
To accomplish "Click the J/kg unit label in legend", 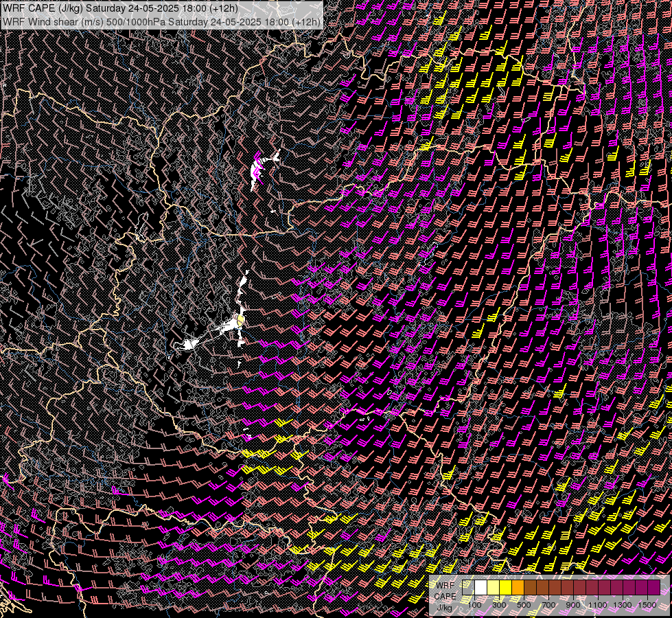I will point(445,608).
